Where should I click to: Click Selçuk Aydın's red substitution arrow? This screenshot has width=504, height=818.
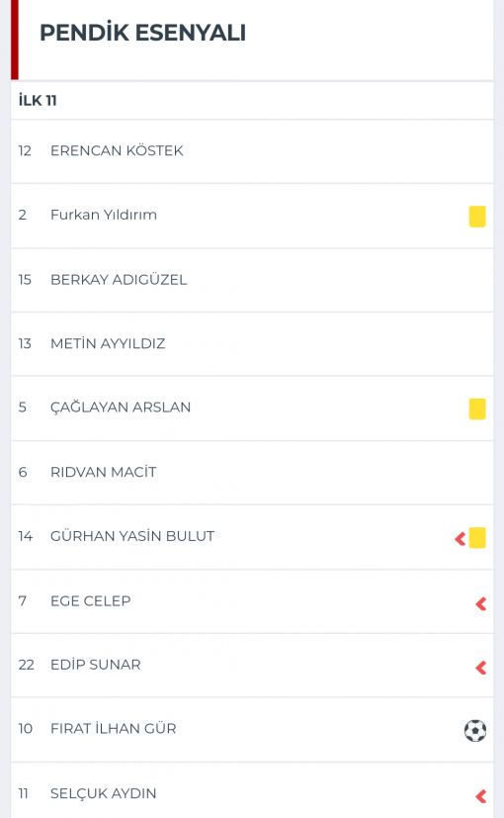click(481, 796)
